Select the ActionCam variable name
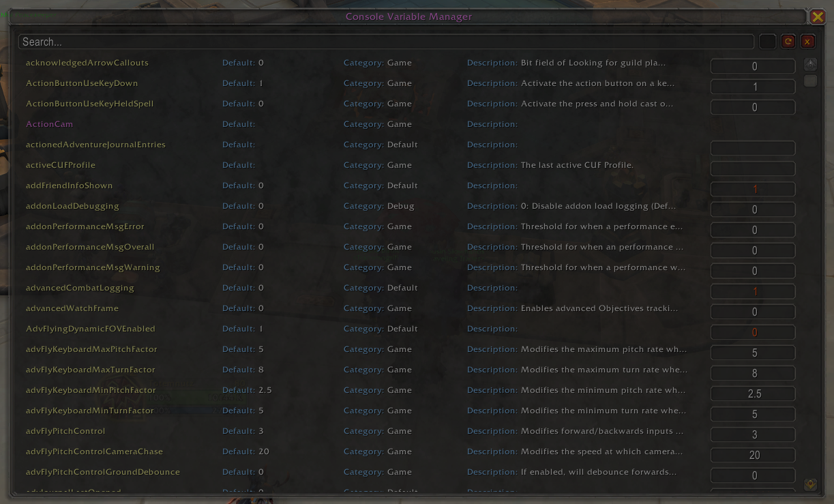The image size is (834, 504). coord(49,123)
